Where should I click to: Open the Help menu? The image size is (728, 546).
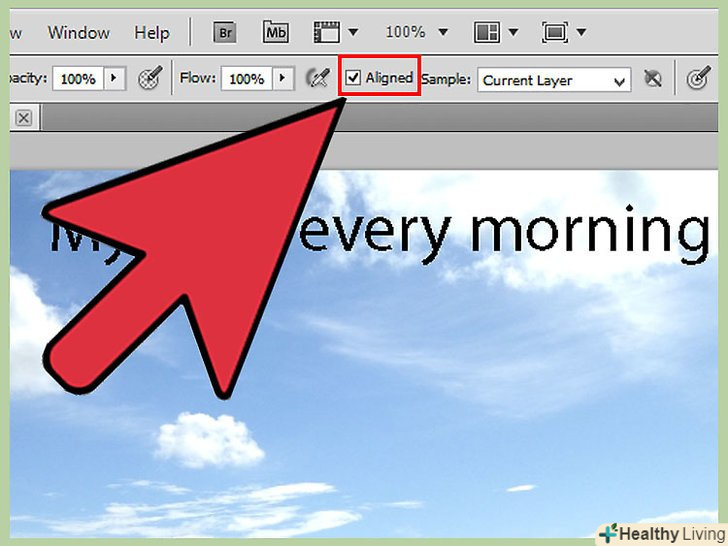pyautogui.click(x=152, y=32)
